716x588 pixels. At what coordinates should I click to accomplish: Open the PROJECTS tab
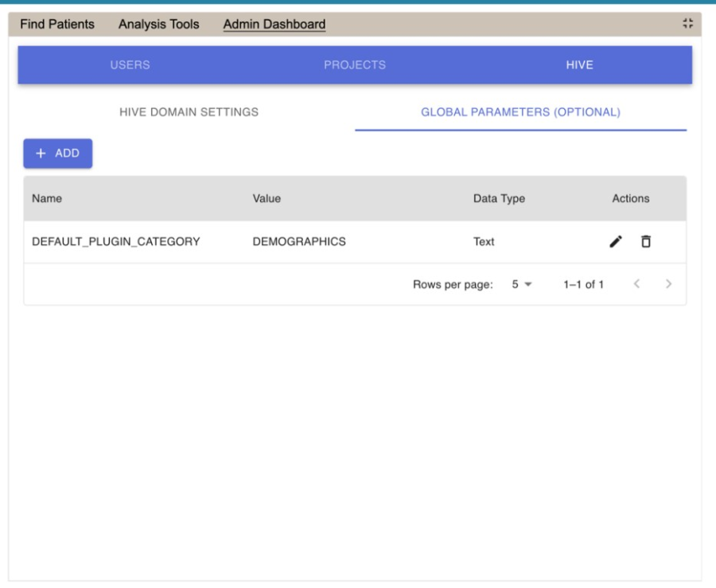(355, 65)
